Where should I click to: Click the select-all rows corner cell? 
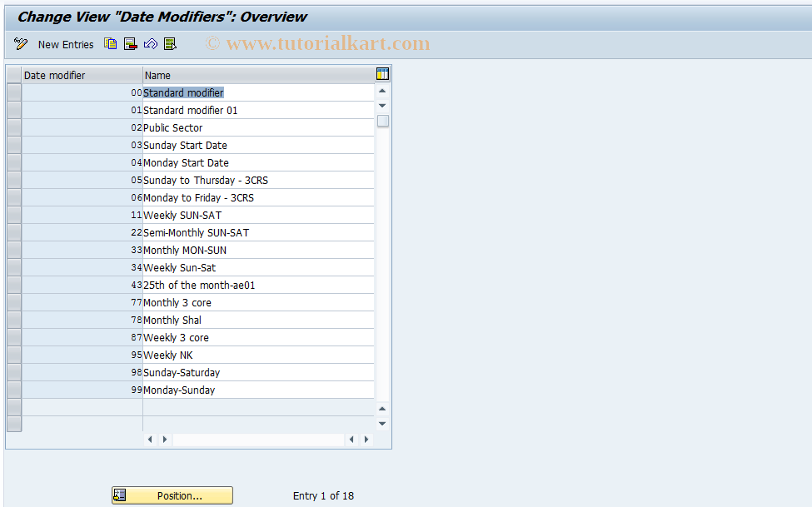tap(14, 75)
